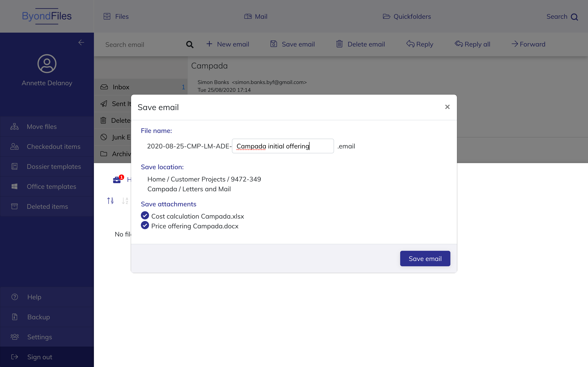Open Checkedout items in the sidebar
The height and width of the screenshot is (367, 588).
53,147
